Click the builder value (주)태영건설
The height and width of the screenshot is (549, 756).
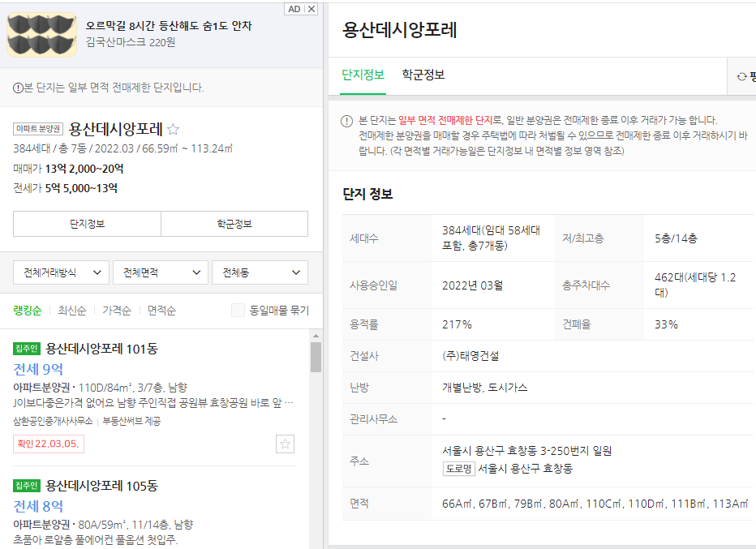click(470, 356)
